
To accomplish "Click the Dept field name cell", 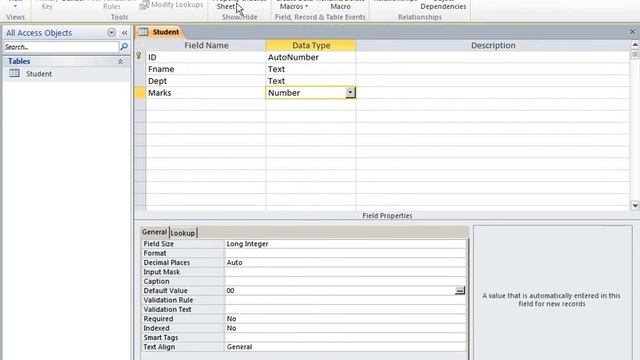I will (x=206, y=81).
